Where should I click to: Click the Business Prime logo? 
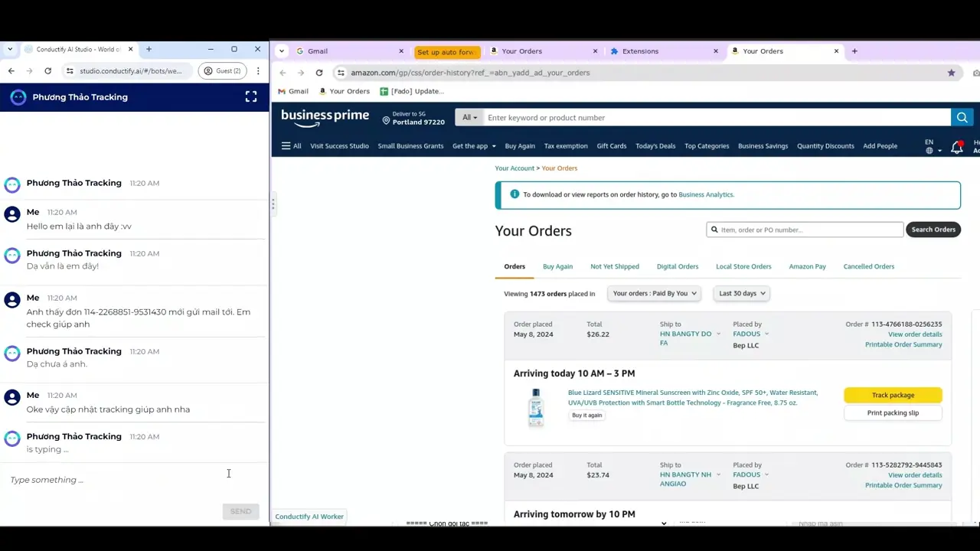pos(325,118)
